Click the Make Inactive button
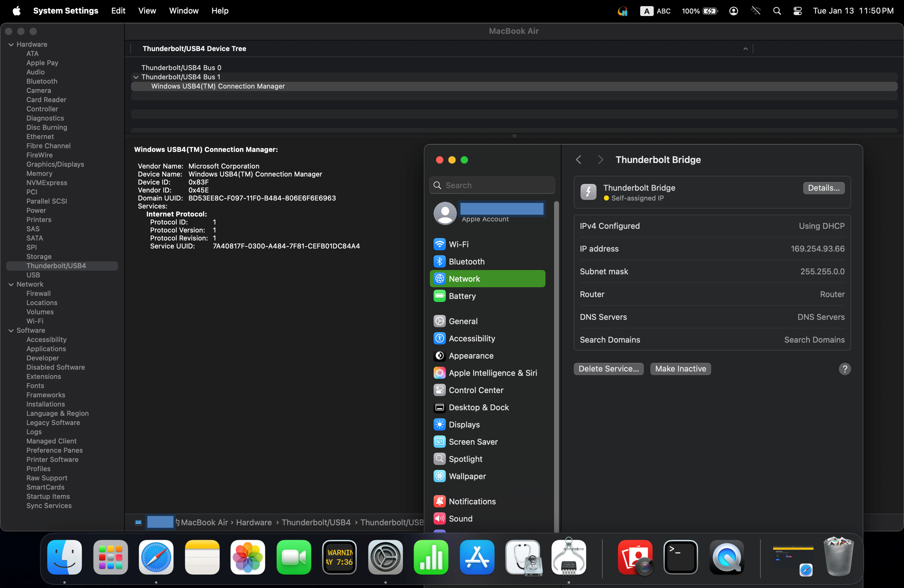 680,369
